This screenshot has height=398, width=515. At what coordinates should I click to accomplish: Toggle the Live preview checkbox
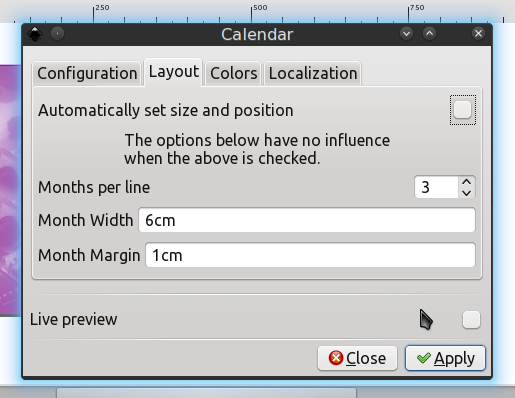coord(471,320)
